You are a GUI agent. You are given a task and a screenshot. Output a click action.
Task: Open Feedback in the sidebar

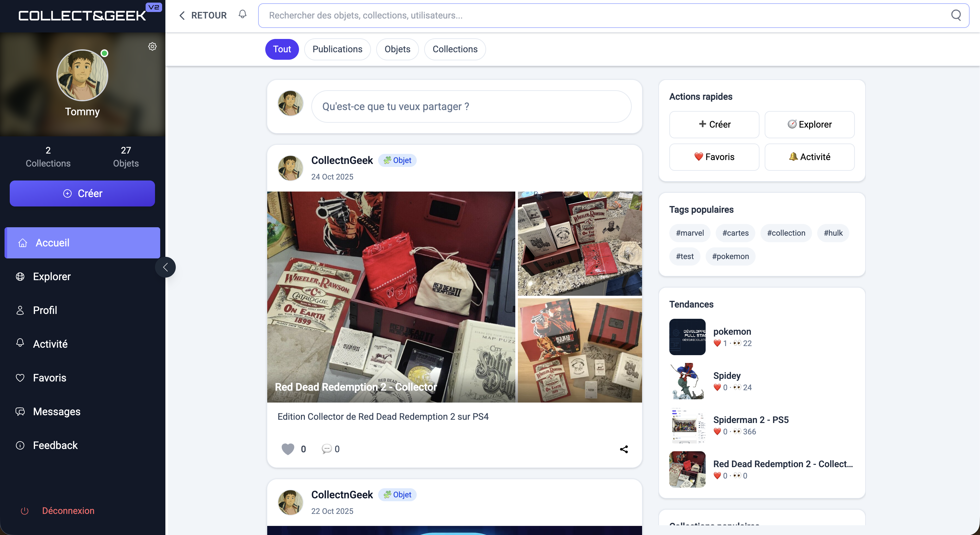55,445
